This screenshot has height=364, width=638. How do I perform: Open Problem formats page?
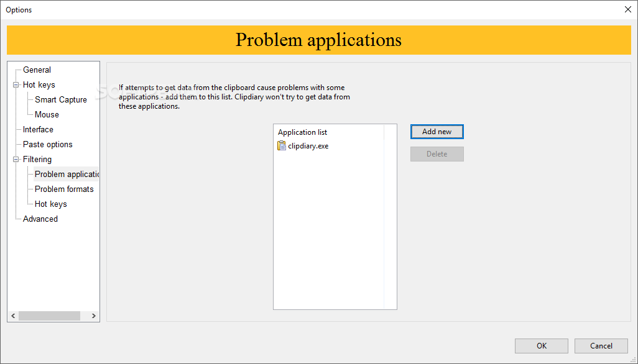(64, 189)
